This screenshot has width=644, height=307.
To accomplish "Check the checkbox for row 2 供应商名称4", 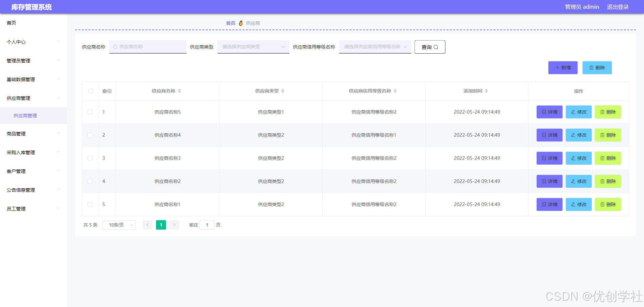I will (x=90, y=135).
